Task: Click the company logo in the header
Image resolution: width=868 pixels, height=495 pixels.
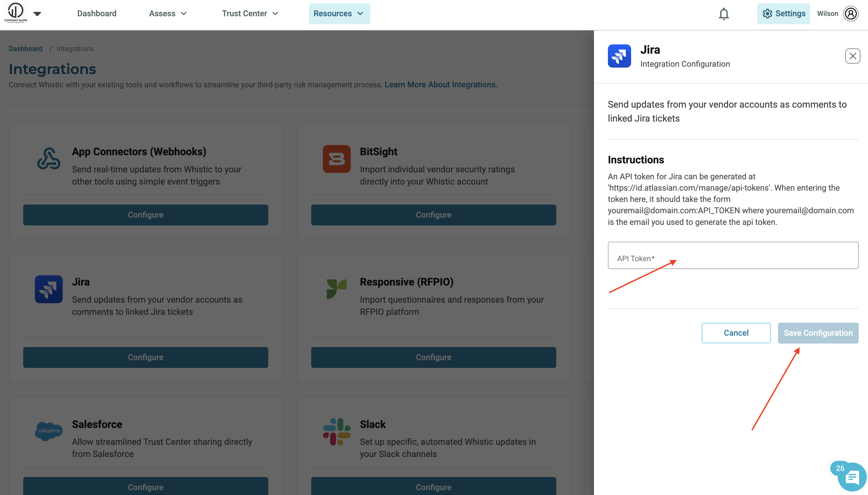Action: (16, 13)
